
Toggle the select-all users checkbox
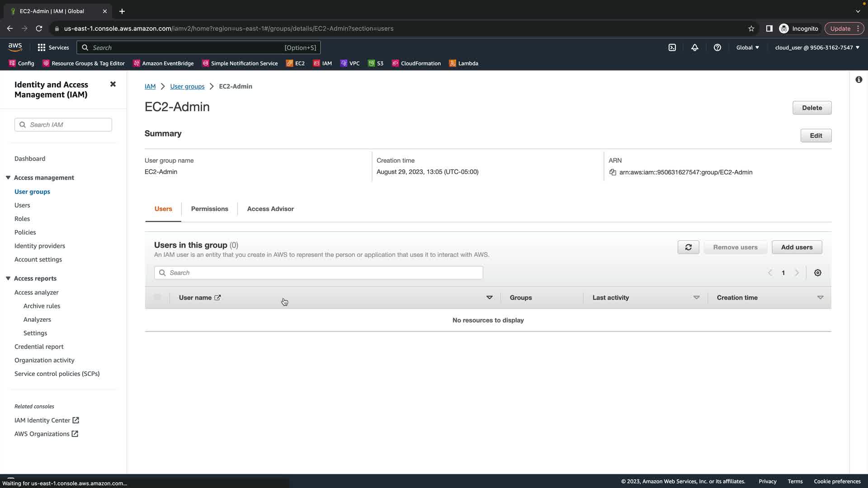coord(157,297)
